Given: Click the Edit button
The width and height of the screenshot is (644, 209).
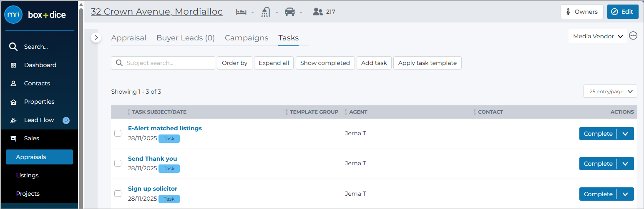Looking at the screenshot, I should coord(623,12).
